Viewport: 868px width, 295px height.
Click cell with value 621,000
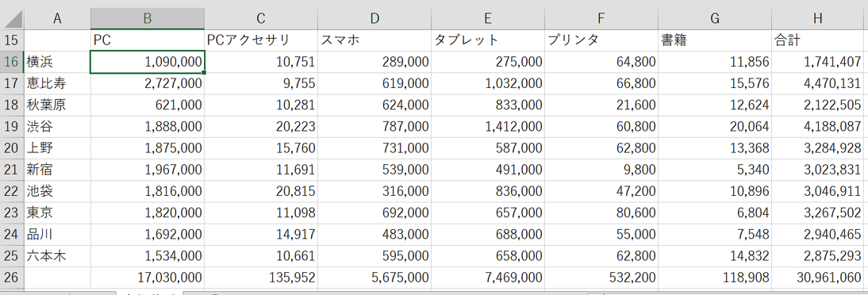[148, 105]
